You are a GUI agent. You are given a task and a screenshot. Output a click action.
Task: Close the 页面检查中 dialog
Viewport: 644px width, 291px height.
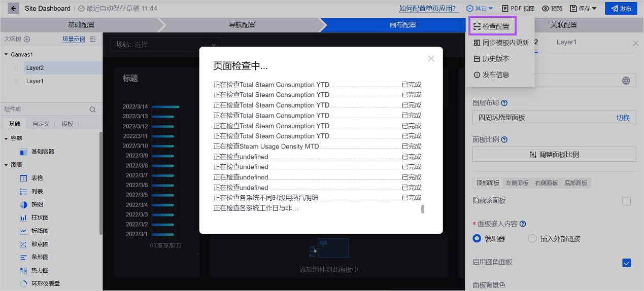pos(431,59)
